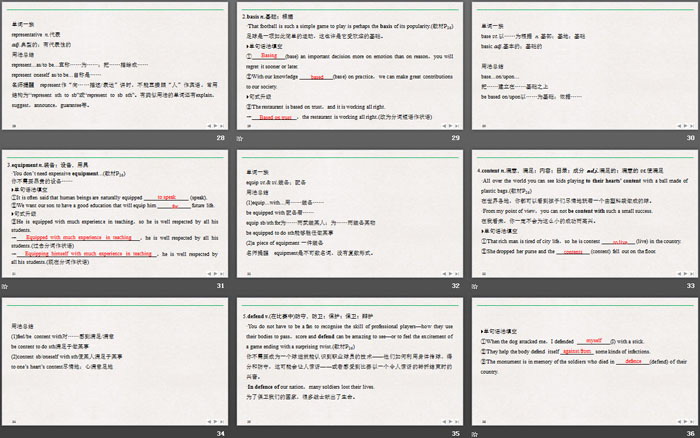Click slide number label 29

(x=455, y=138)
